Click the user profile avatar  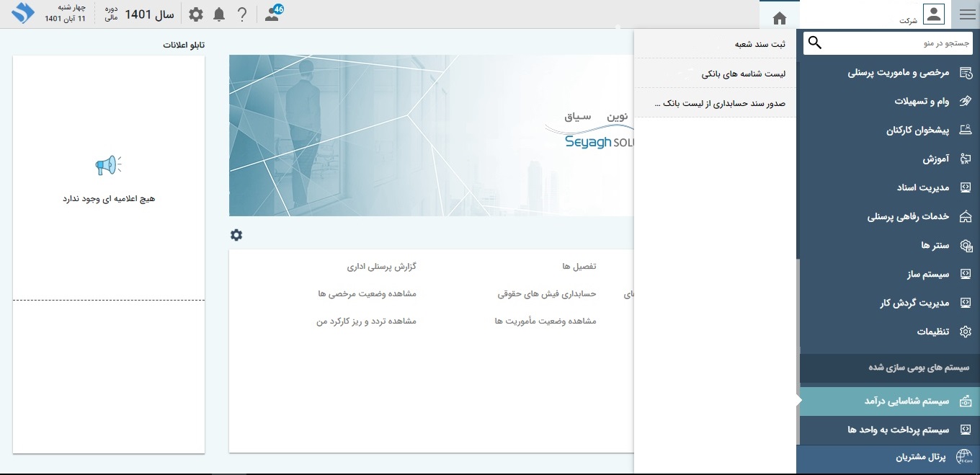click(x=933, y=14)
